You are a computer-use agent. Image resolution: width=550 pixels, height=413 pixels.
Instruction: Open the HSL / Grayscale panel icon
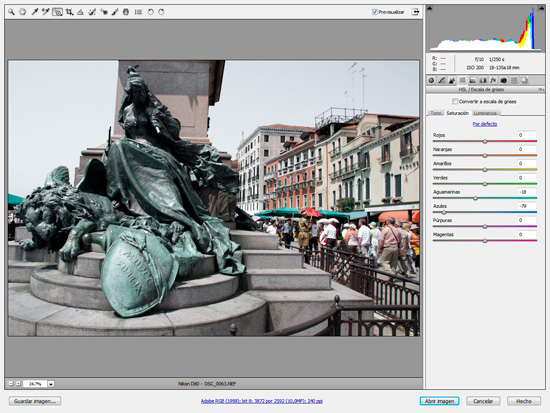coord(462,80)
